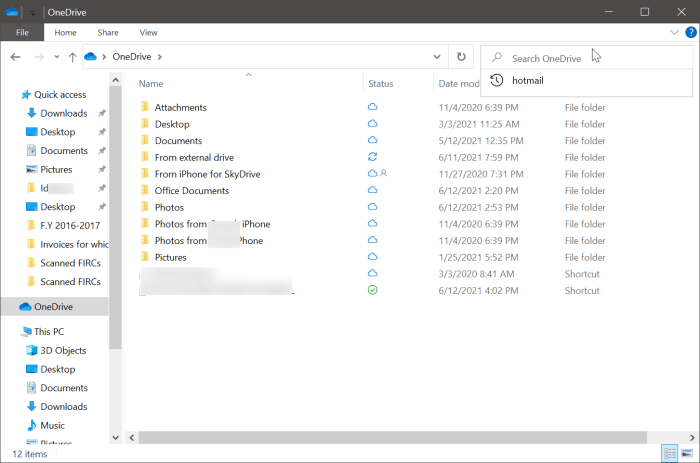
Task: Click the OneDrive app icon in title bar
Action: coord(12,12)
